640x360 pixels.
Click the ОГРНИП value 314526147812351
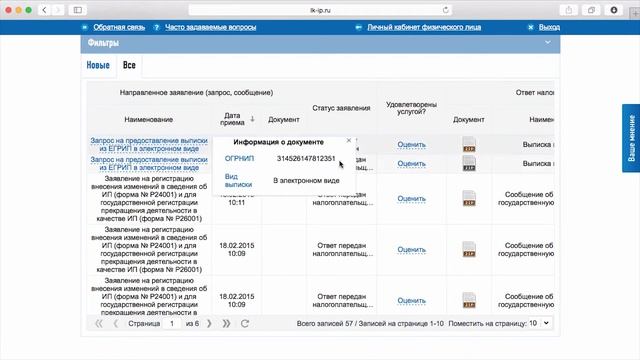pos(306,158)
